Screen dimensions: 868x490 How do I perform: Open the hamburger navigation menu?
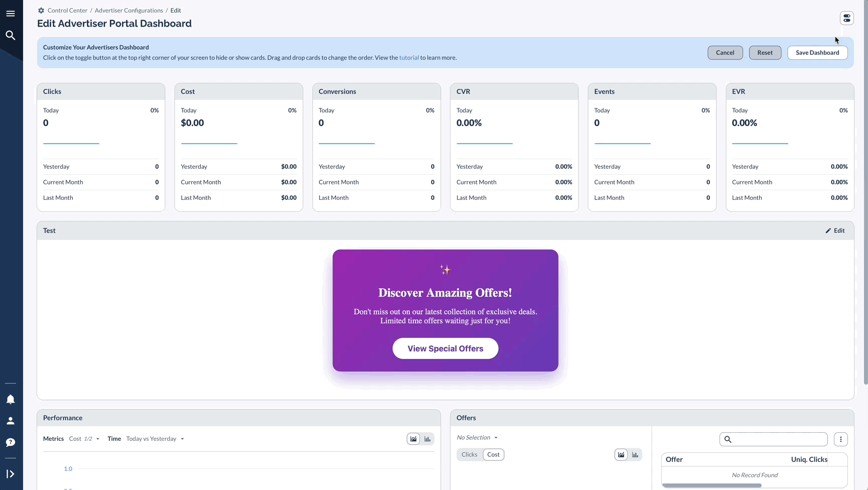(x=11, y=14)
